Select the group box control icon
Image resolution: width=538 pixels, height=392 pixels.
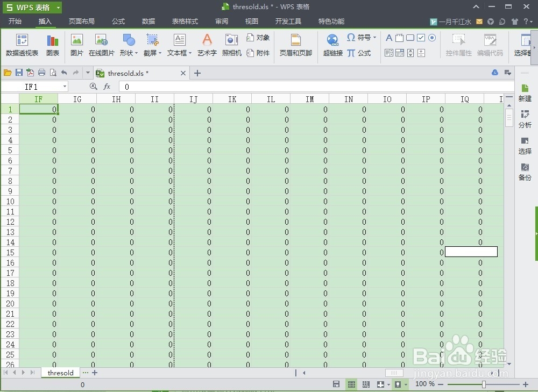[399, 38]
